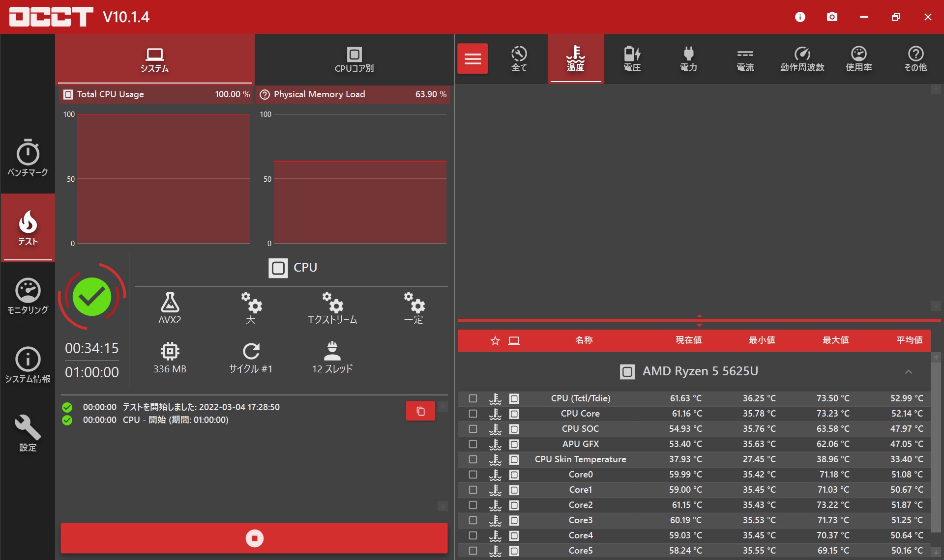Click the AVX2 instruction set option
Screen dimensions: 944x560
(170, 308)
